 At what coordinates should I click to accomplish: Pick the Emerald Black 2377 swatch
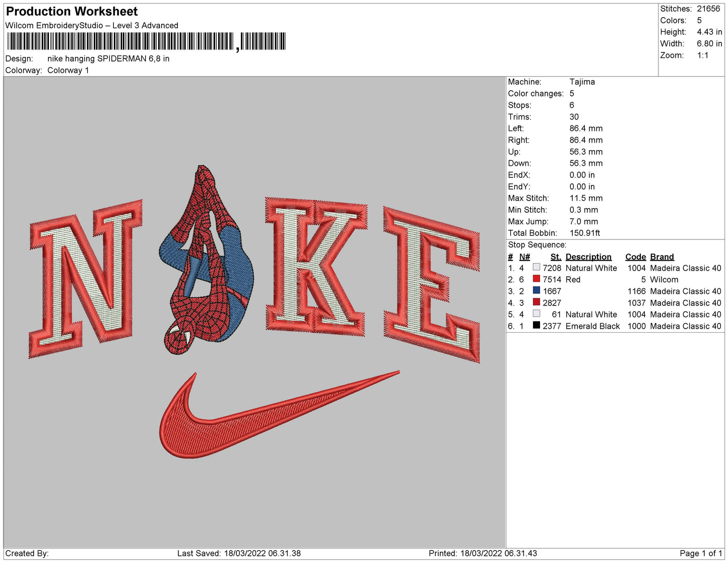pyautogui.click(x=536, y=326)
